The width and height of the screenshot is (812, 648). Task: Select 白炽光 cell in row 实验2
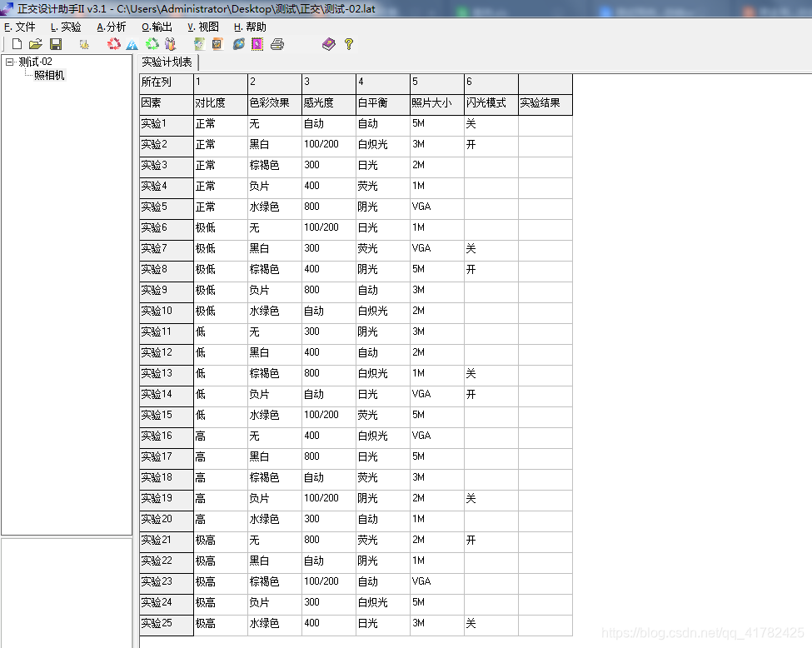[383, 146]
